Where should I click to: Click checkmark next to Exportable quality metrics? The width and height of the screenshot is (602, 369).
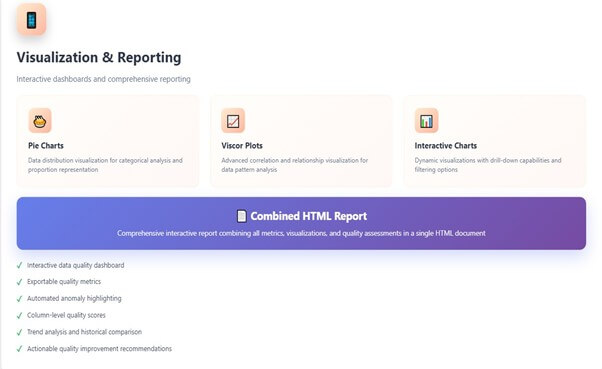(x=20, y=282)
